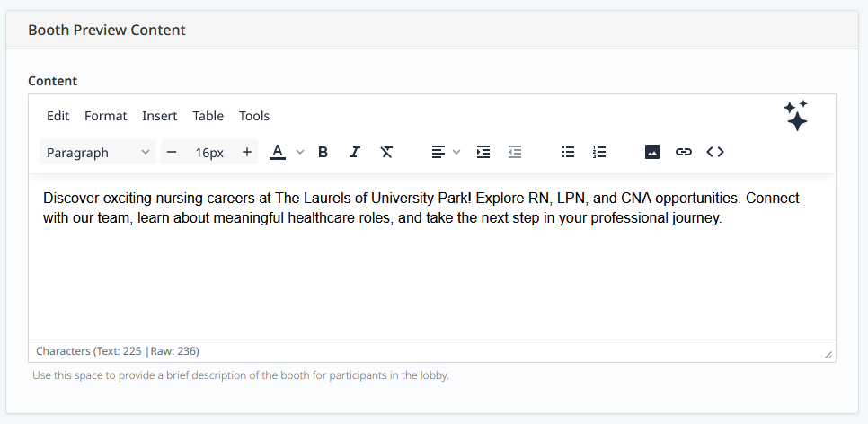Expand the text color options arrow

300,152
